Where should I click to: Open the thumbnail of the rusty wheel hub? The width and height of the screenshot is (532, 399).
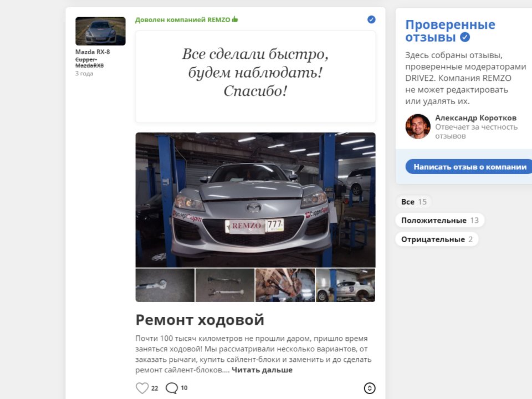coord(285,285)
